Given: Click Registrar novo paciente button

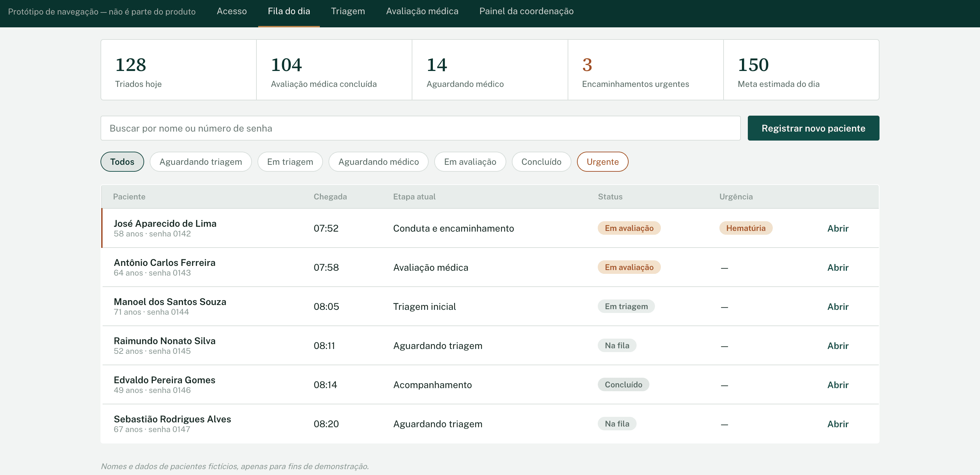Looking at the screenshot, I should coord(813,128).
